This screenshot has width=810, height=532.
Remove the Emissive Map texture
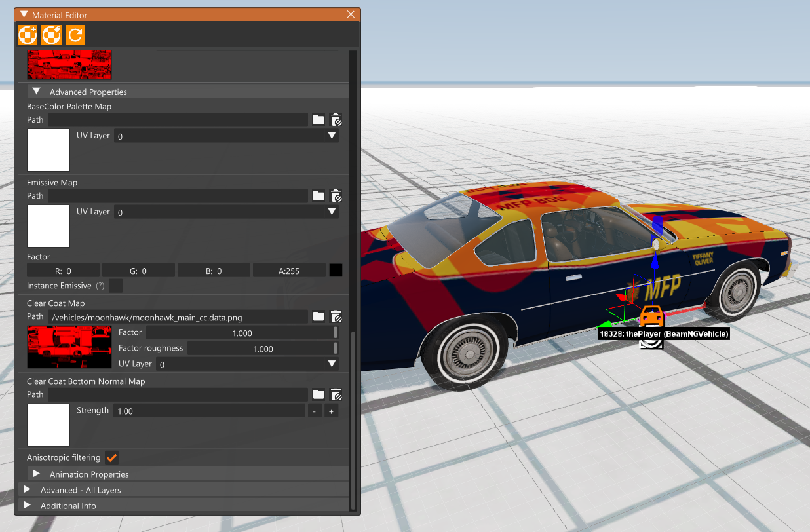tap(336, 196)
